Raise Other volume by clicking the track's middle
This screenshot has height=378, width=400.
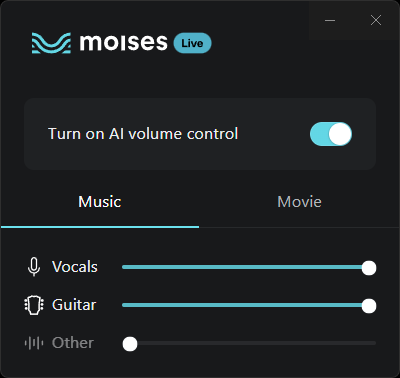coord(249,343)
